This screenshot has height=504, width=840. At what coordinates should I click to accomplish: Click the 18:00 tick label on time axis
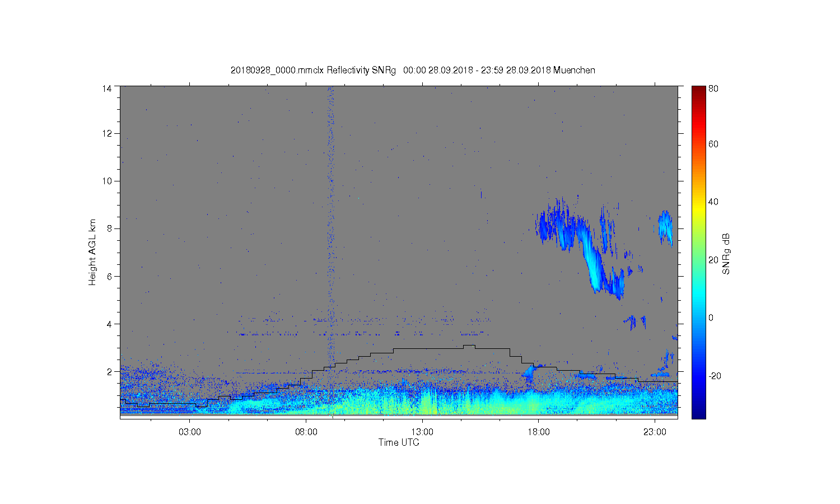coord(539,432)
